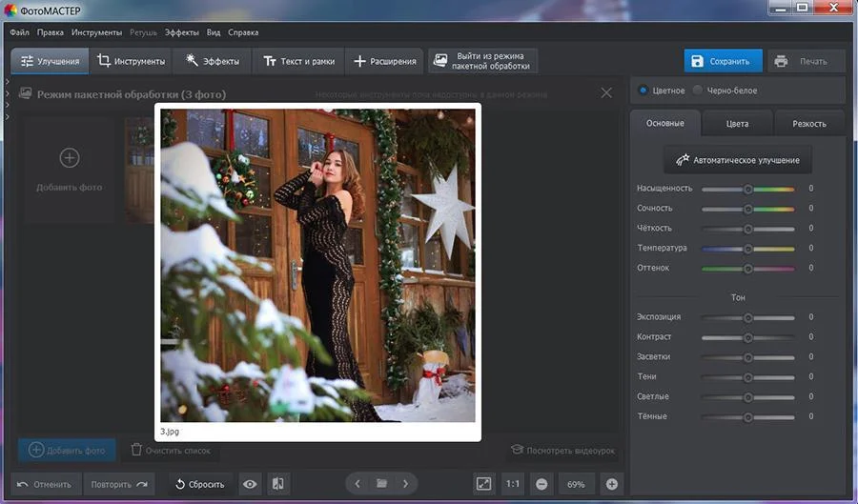Close batch mode panel with the X
The height and width of the screenshot is (504, 858).
606,93
